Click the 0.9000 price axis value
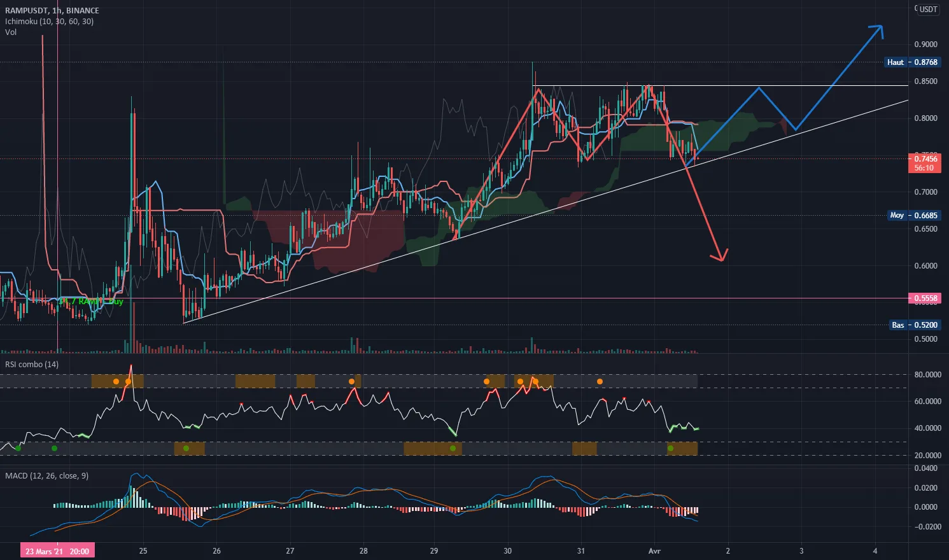 pyautogui.click(x=925, y=45)
